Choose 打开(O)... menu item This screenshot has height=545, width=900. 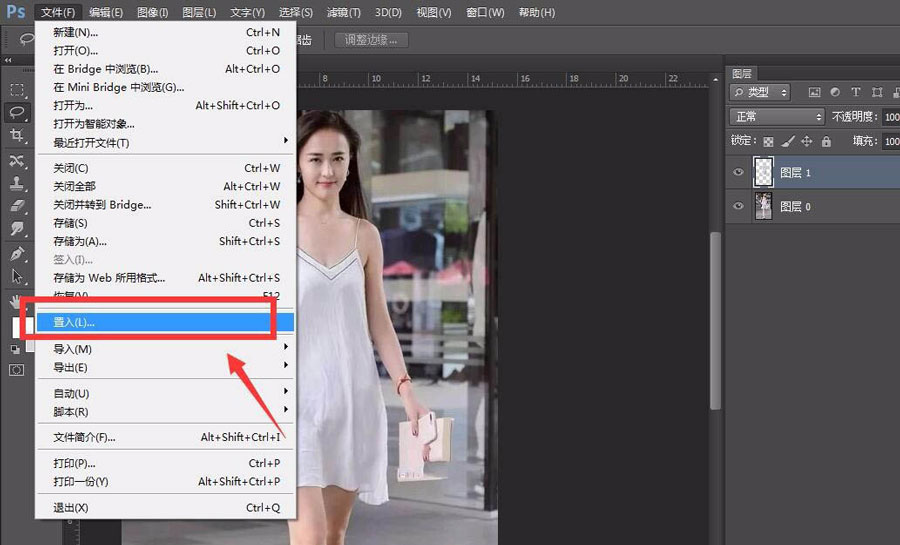[166, 50]
